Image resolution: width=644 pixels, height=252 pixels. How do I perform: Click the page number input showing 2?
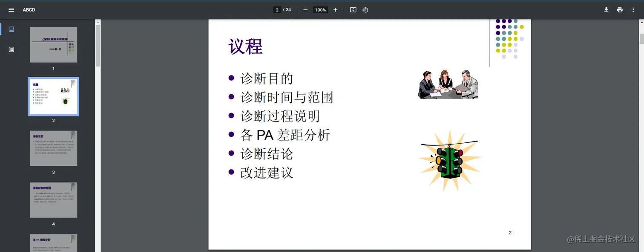[277, 9]
